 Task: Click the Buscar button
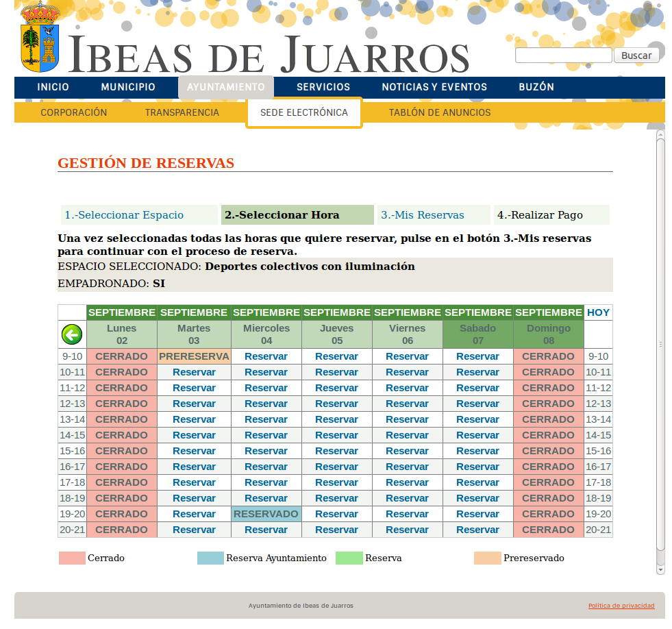pos(636,56)
